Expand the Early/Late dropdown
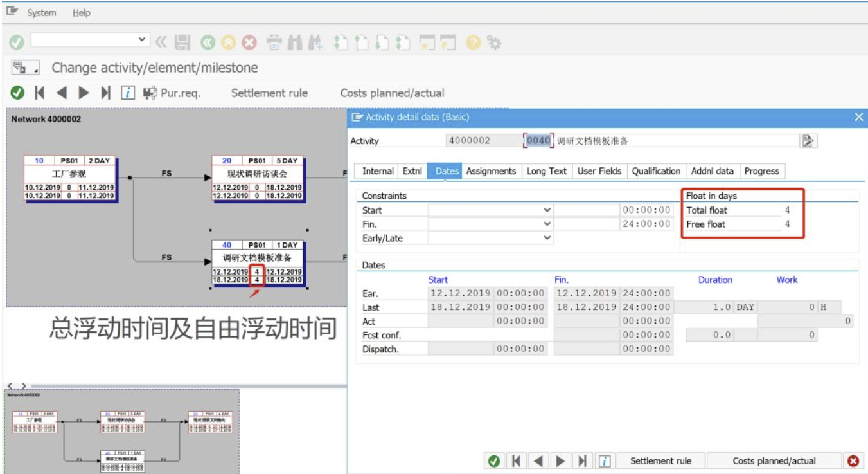868x474 pixels. (x=547, y=238)
